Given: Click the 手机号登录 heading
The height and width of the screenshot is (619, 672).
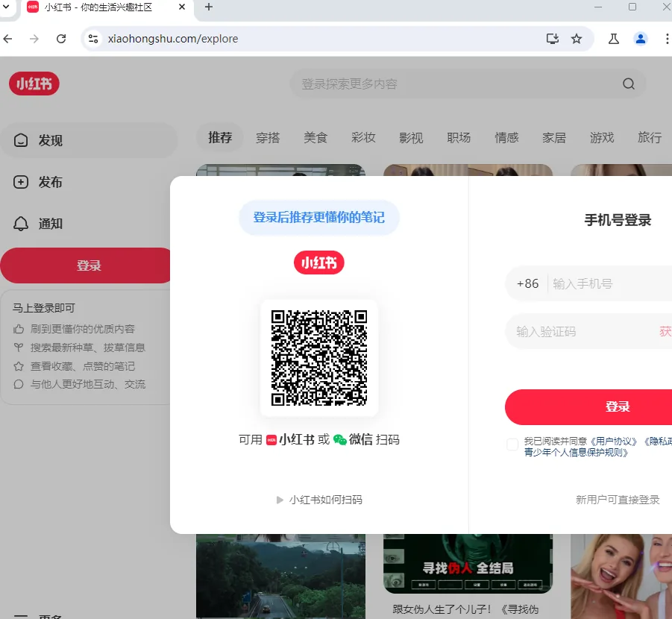Looking at the screenshot, I should click(618, 220).
